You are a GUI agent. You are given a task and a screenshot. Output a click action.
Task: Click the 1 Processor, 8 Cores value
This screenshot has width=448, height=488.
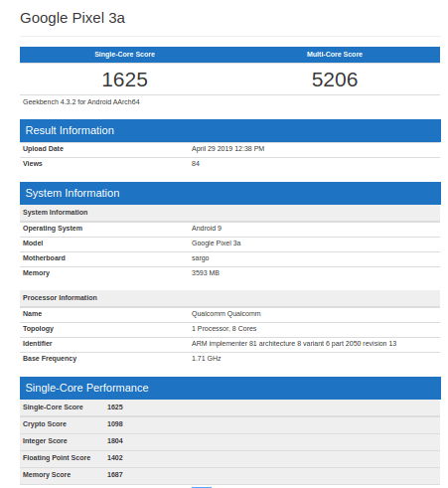click(224, 329)
